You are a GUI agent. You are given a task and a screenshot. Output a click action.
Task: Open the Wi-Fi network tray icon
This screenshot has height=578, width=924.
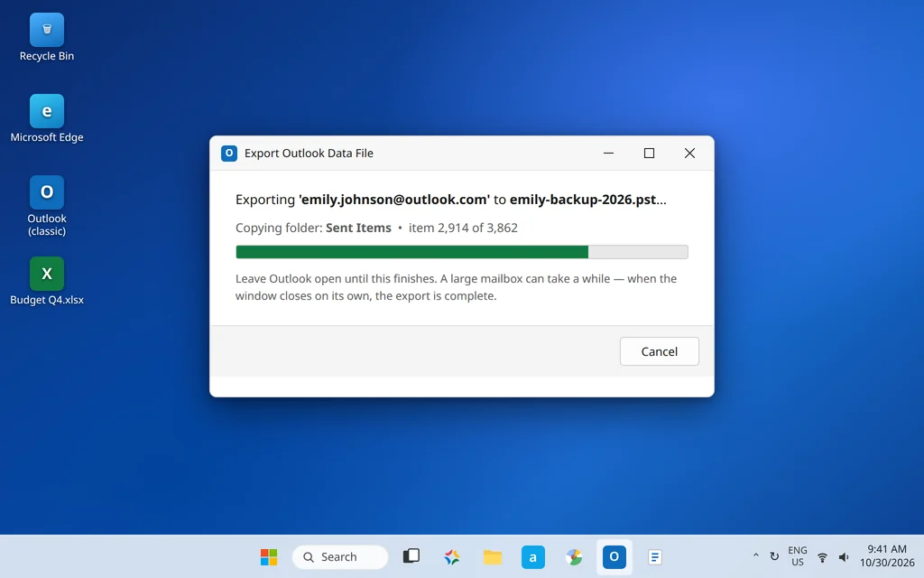point(822,556)
